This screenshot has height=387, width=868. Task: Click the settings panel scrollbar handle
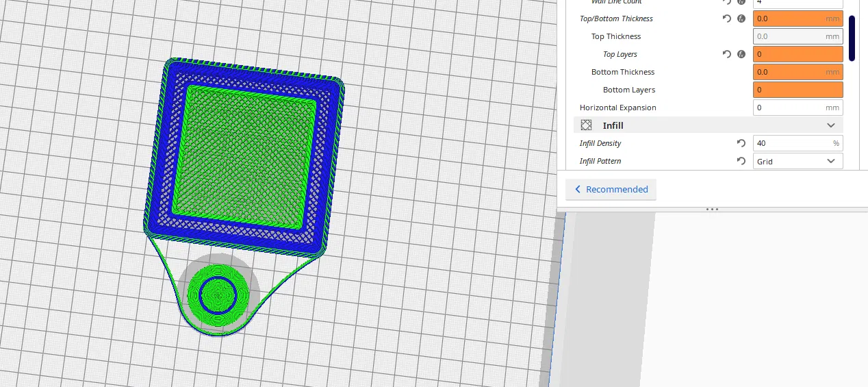(852, 38)
